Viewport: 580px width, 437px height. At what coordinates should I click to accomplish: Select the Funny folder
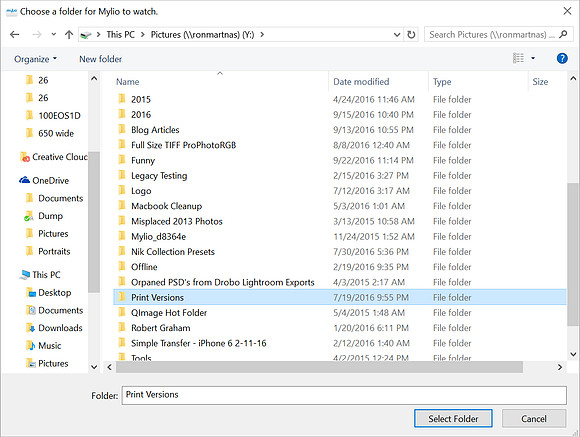[x=143, y=161]
